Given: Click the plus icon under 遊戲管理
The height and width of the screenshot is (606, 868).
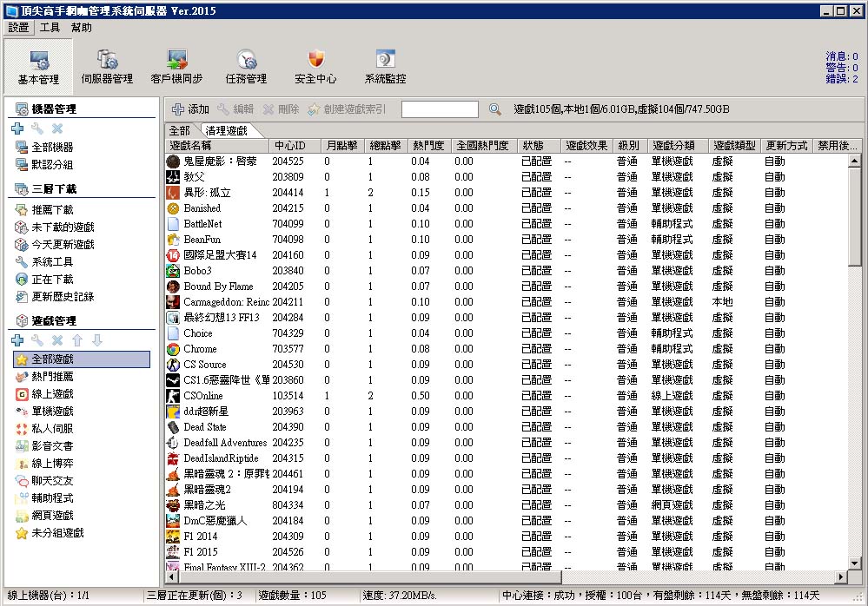Looking at the screenshot, I should pyautogui.click(x=17, y=340).
